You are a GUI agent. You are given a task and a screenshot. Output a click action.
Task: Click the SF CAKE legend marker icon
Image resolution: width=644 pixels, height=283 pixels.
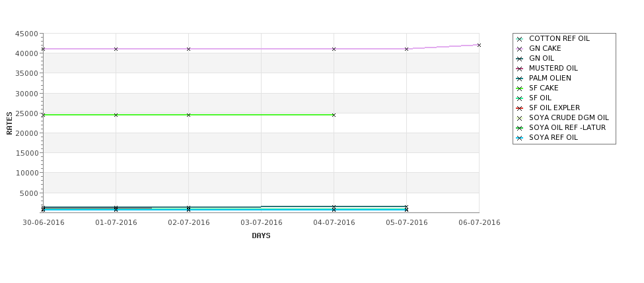pos(520,88)
